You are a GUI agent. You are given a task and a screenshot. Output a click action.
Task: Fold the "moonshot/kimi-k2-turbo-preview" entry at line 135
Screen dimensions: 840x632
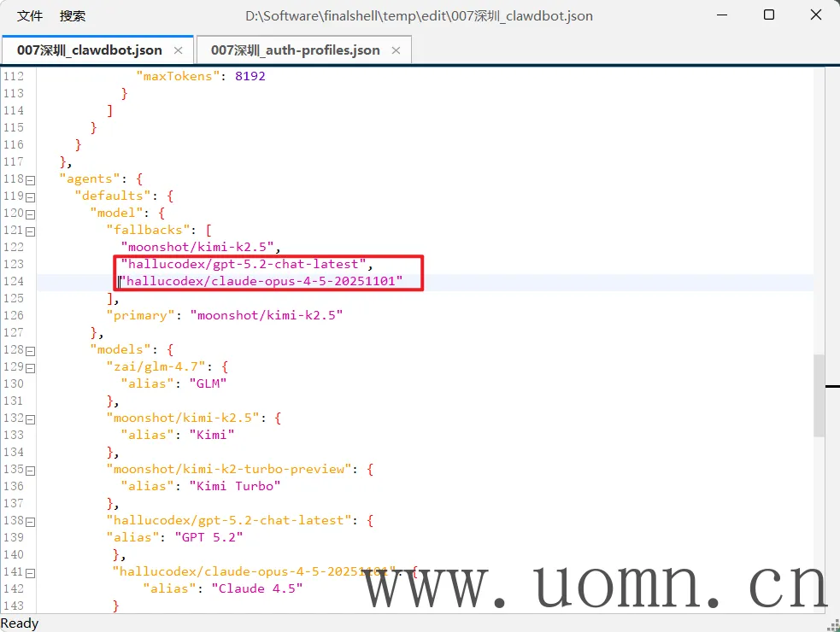[31, 470]
